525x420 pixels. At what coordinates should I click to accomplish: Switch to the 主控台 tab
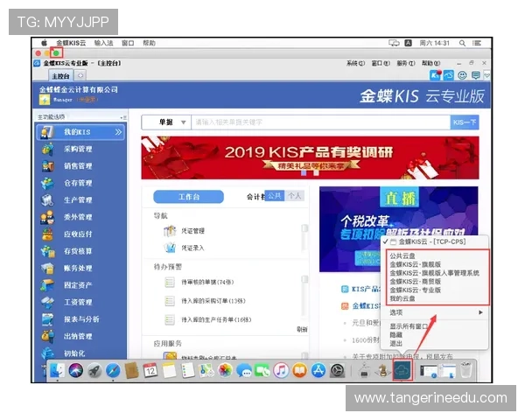pyautogui.click(x=60, y=76)
